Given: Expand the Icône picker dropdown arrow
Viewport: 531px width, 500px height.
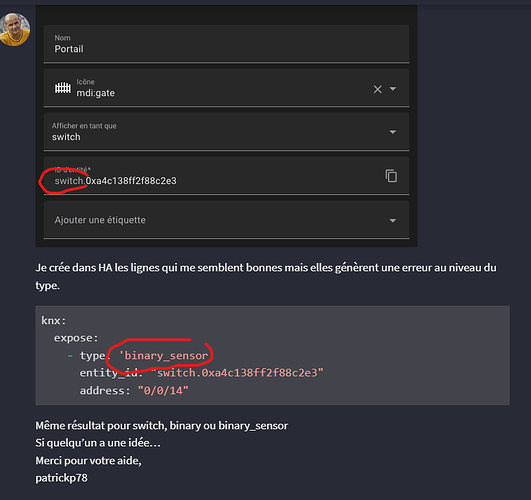Looking at the screenshot, I should 393,89.
